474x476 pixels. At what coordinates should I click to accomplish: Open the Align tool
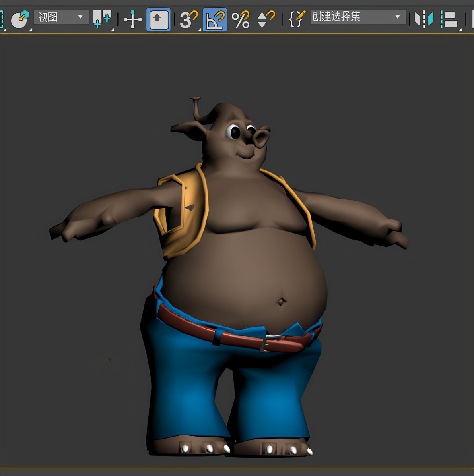tap(449, 19)
